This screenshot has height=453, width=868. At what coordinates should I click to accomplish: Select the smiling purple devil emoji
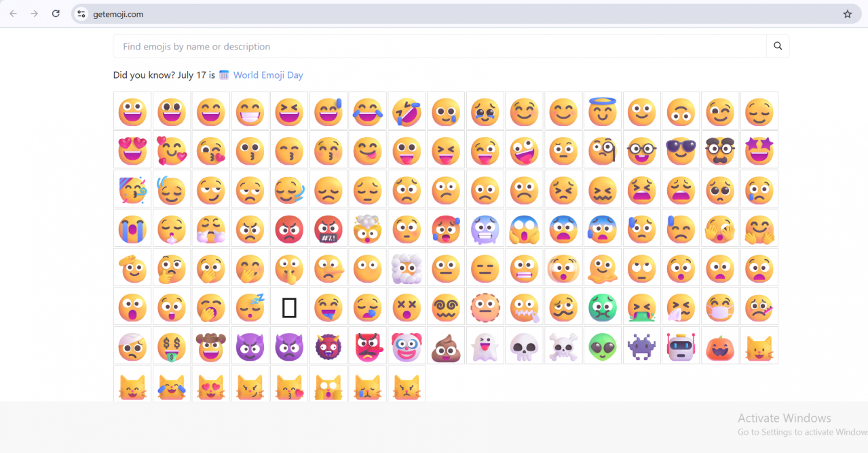[x=250, y=347]
